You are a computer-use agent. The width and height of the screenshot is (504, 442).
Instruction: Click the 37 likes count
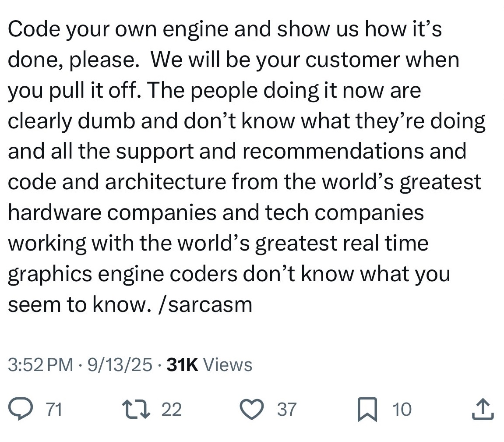[x=287, y=409]
